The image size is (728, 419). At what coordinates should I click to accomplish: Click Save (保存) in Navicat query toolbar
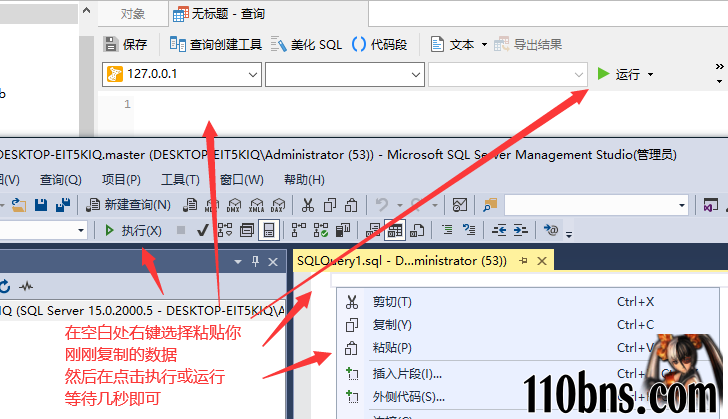pyautogui.click(x=125, y=45)
